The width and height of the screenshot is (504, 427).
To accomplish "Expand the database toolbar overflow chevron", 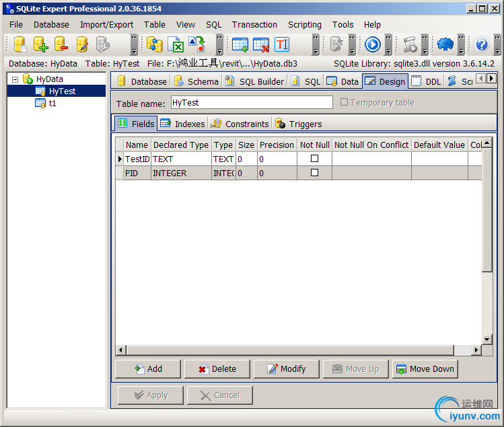I will (x=134, y=44).
